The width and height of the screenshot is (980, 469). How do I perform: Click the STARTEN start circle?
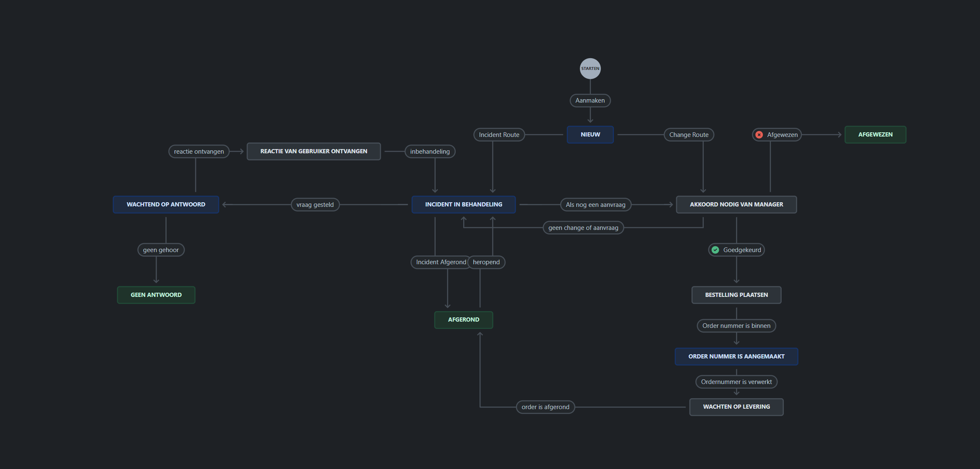(x=590, y=68)
